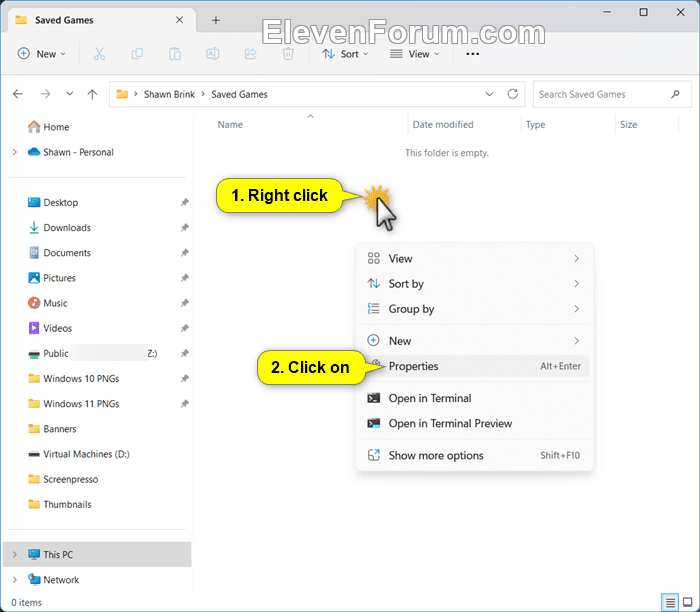700x612 pixels.
Task: Click the Copy icon in toolbar
Action: click(137, 54)
